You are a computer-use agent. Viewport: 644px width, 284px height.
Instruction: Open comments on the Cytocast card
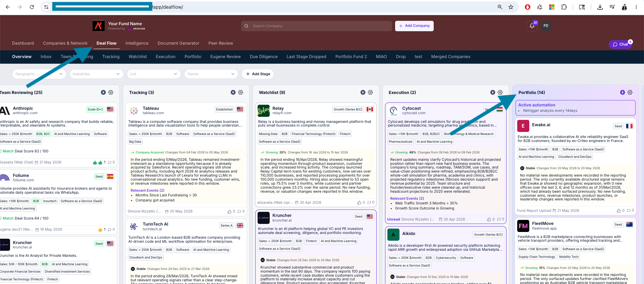coord(499,219)
